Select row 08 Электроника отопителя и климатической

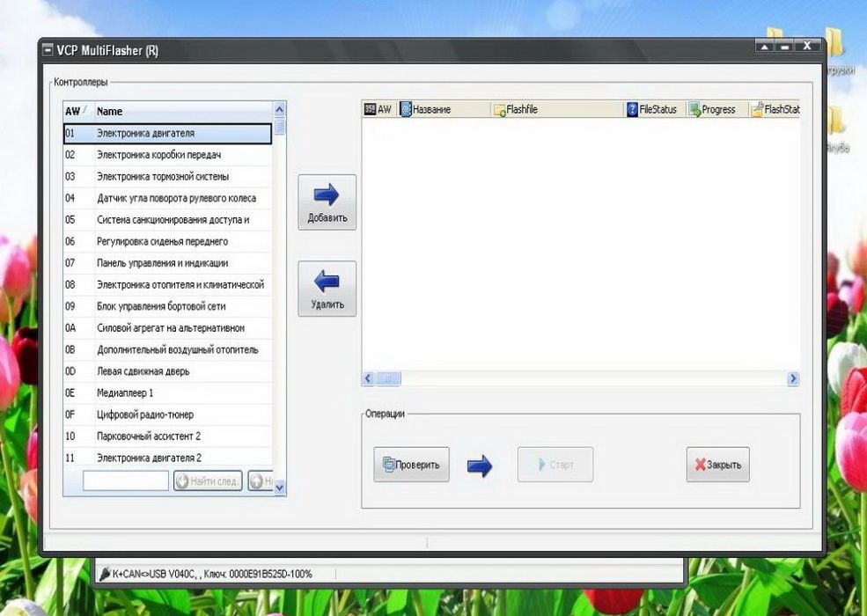tap(167, 285)
